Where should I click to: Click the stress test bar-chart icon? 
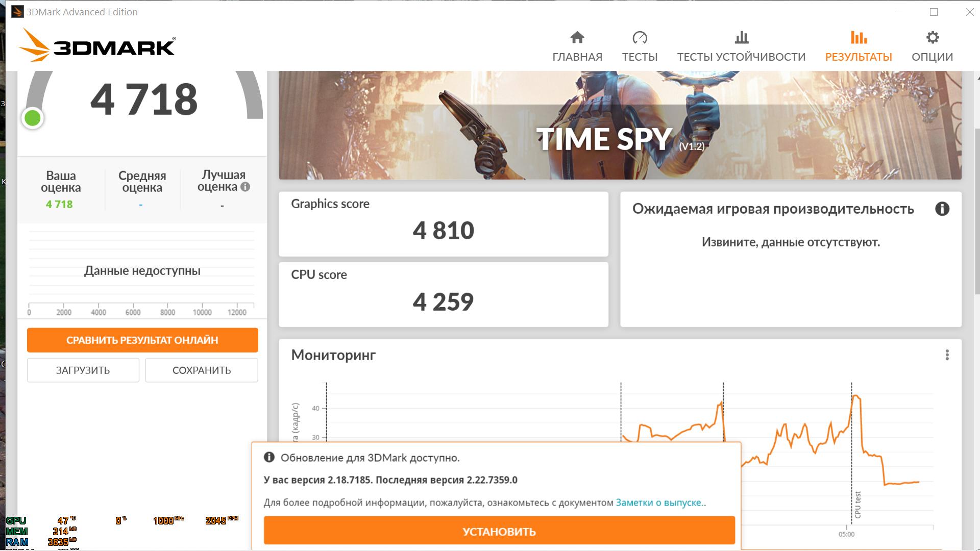[741, 37]
